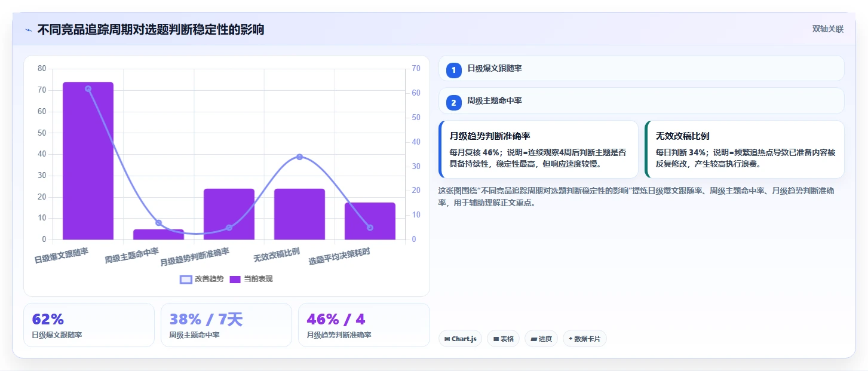Viewport: 868px width, 371px height.
Task: Click the 双轴关联 label in the header
Action: (827, 29)
